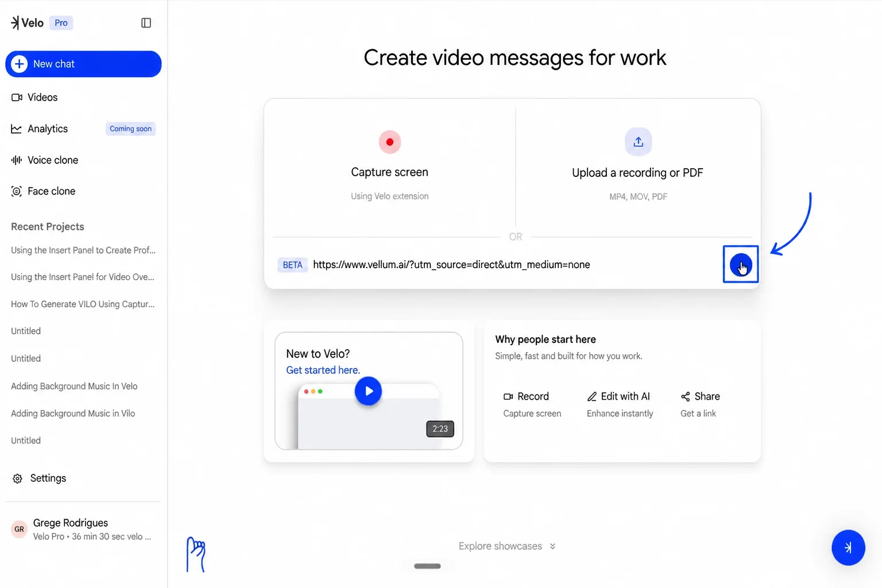This screenshot has height=588, width=882.
Task: Click 'Get a link' caption
Action: (698, 413)
